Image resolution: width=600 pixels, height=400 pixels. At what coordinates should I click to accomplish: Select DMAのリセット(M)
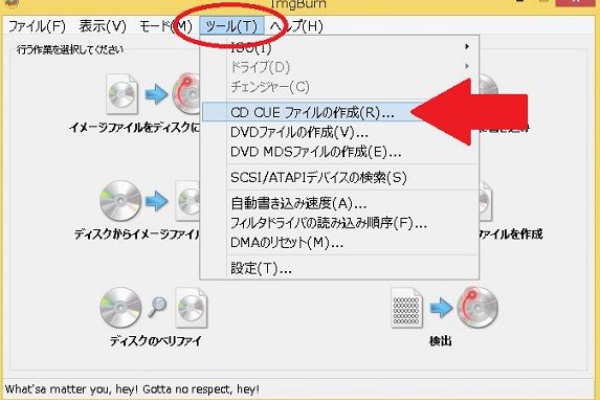pyautogui.click(x=340, y=242)
